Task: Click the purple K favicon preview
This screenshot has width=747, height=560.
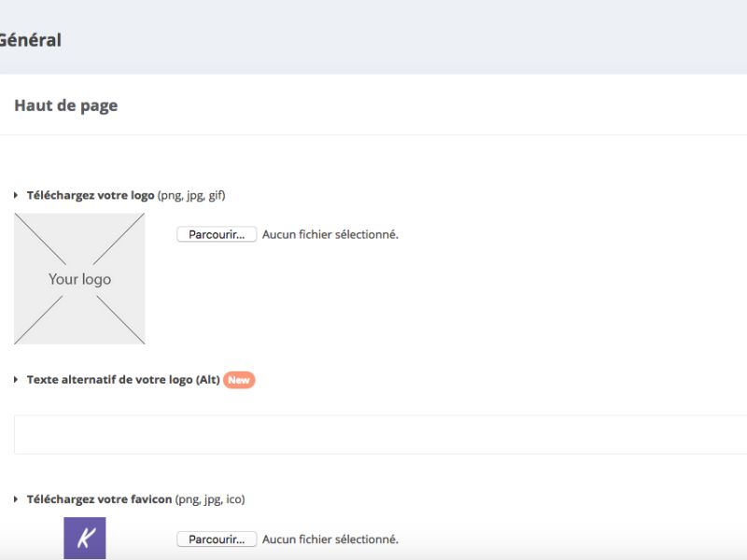Action: click(x=85, y=539)
